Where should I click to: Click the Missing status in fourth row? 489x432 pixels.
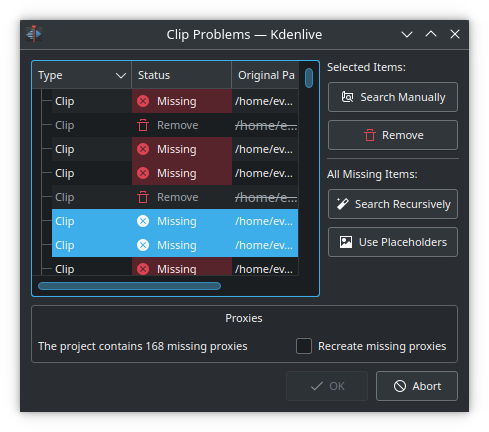tap(177, 173)
